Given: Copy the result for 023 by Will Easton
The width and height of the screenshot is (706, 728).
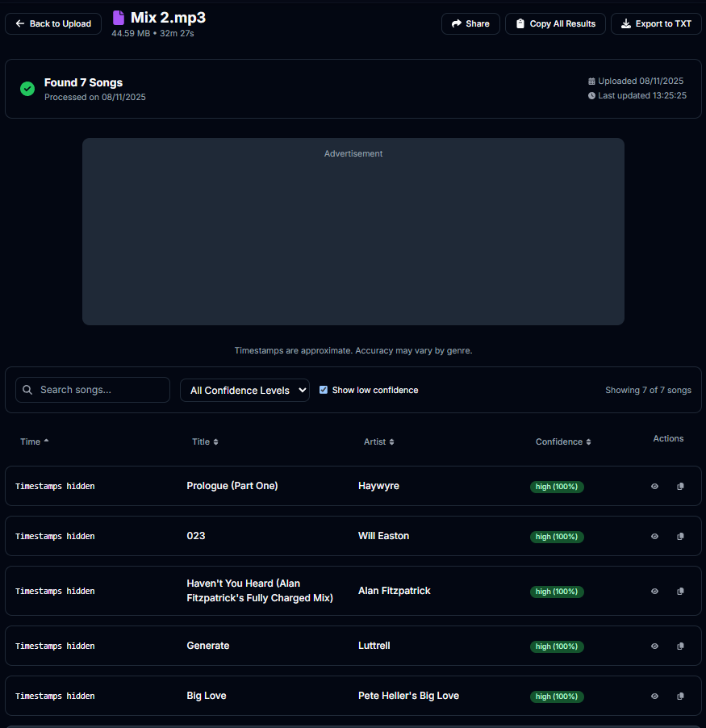Looking at the screenshot, I should click(x=680, y=536).
